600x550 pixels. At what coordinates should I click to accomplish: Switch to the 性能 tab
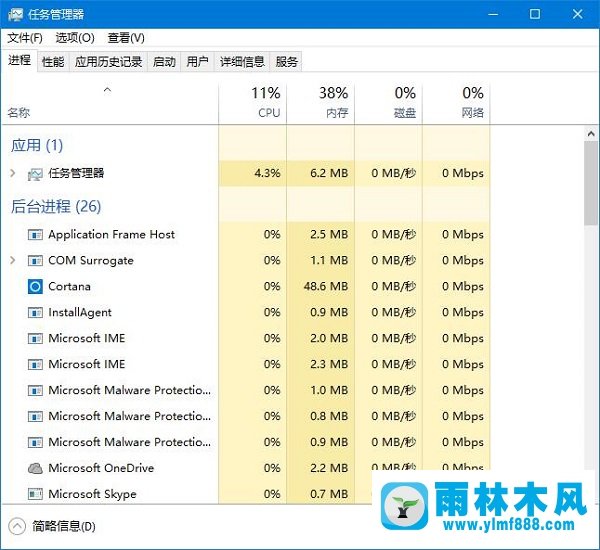53,62
